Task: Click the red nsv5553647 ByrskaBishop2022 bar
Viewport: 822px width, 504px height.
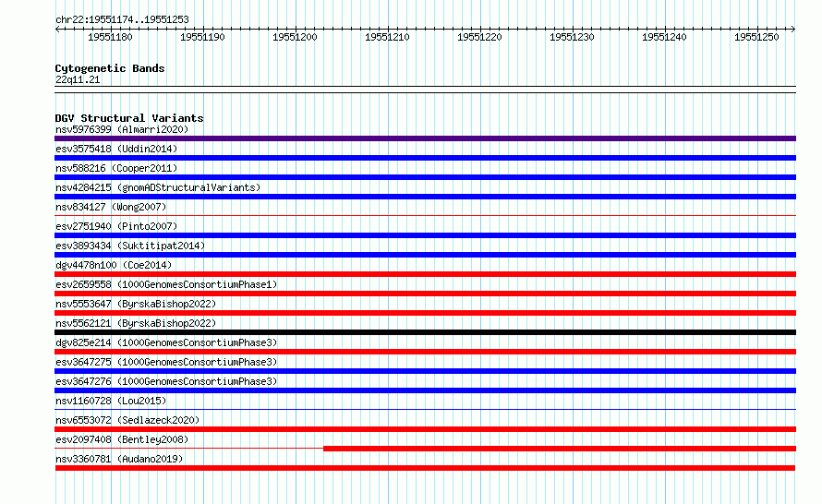Action: click(425, 313)
